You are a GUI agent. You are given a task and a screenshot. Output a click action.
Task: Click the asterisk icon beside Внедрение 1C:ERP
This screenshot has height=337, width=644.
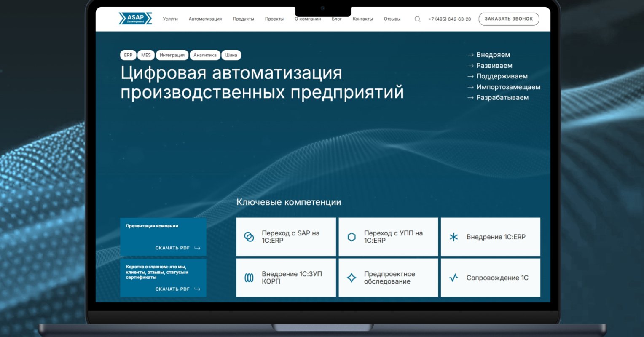[x=453, y=237]
